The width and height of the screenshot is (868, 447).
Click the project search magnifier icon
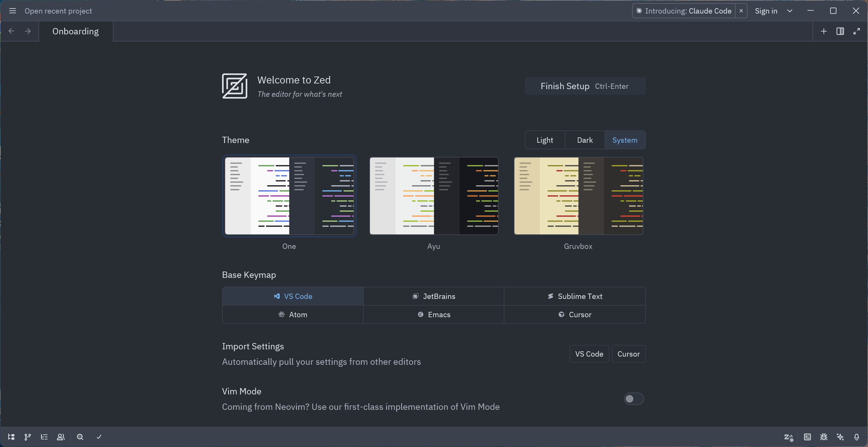click(x=80, y=437)
